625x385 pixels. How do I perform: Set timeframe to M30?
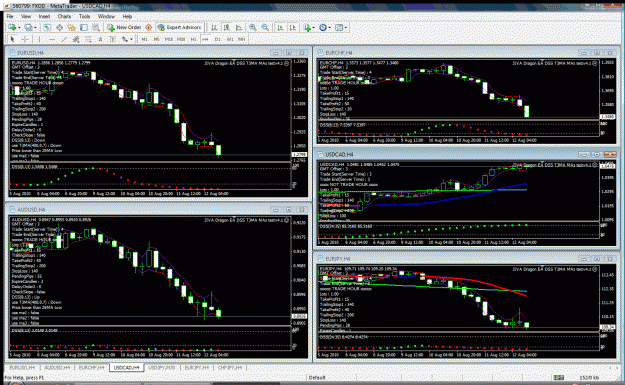pos(181,39)
